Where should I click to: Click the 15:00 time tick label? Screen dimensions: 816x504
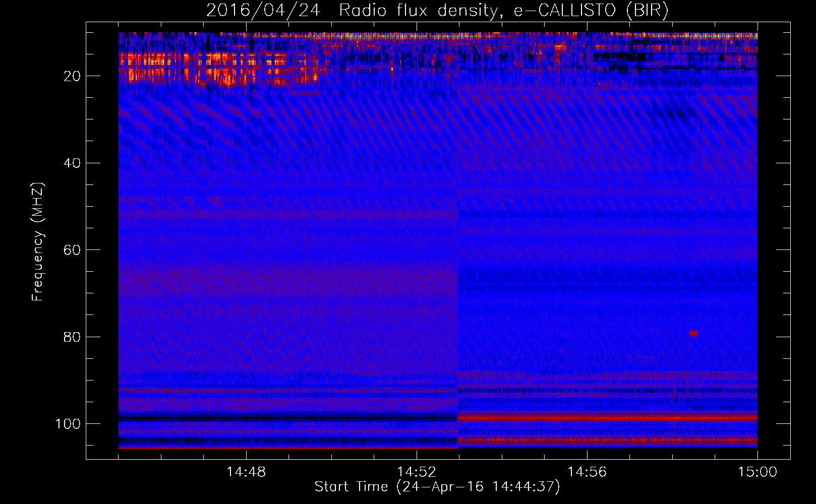point(757,472)
